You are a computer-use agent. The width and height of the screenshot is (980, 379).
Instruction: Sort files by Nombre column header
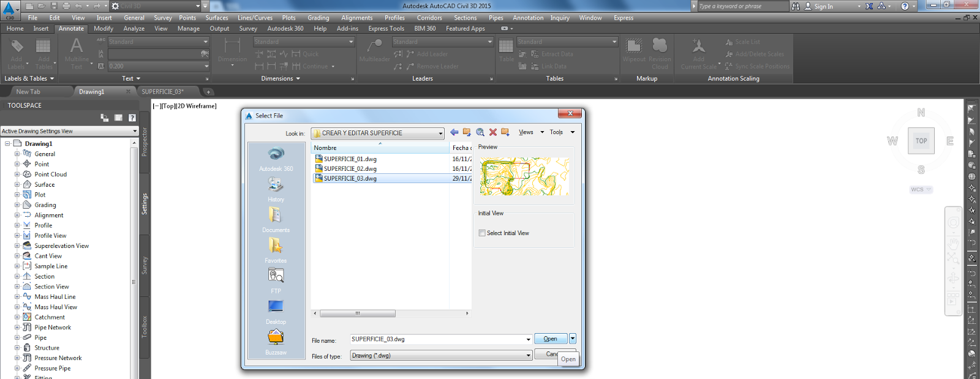(380, 148)
